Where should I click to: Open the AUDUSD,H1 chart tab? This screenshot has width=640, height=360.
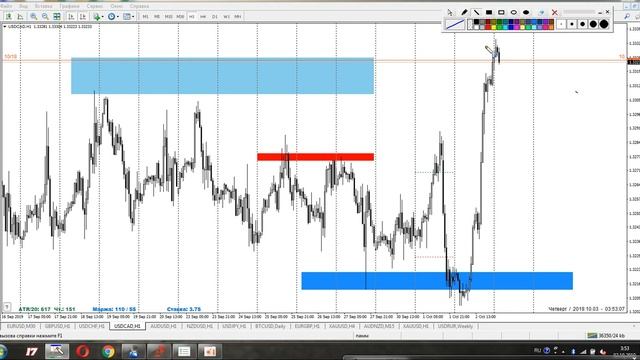(163, 327)
